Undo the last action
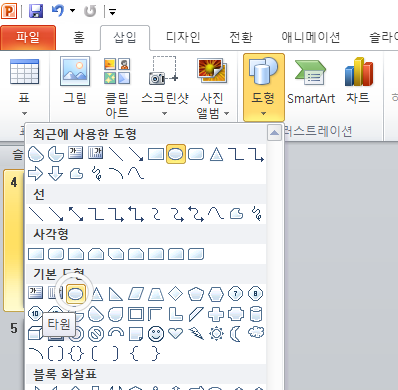This screenshot has height=390, width=398. coord(58,11)
